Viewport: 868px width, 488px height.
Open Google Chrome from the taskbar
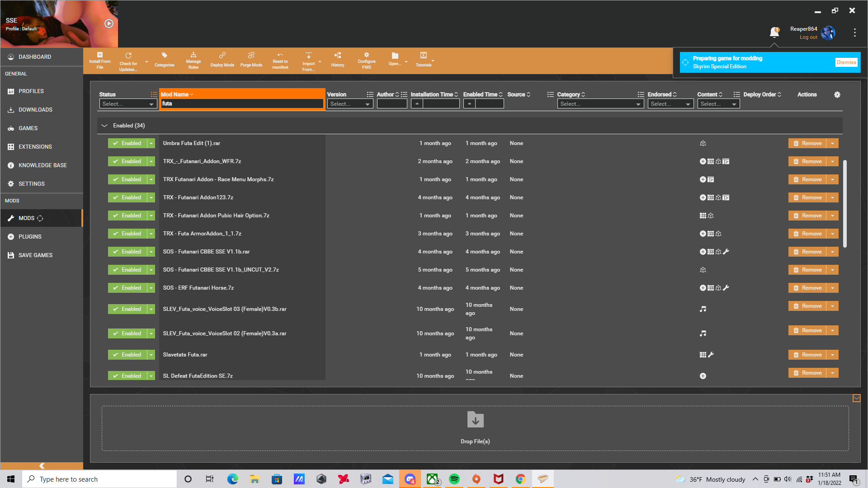pos(521,479)
